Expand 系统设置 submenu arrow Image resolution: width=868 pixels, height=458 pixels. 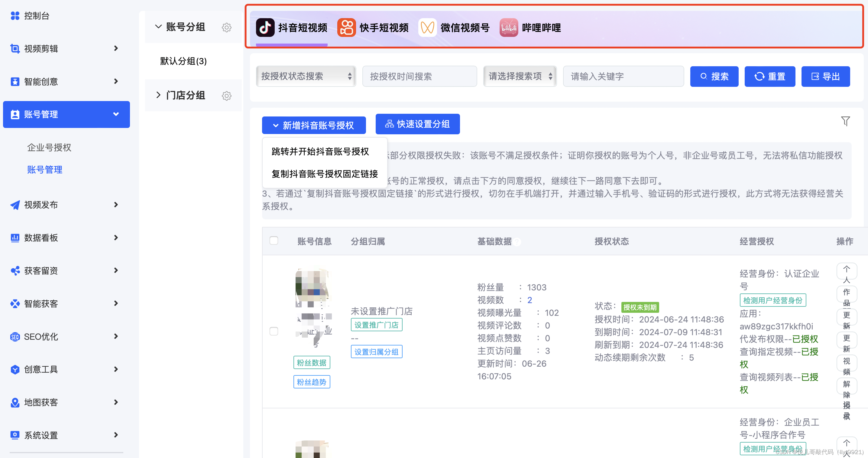click(116, 435)
